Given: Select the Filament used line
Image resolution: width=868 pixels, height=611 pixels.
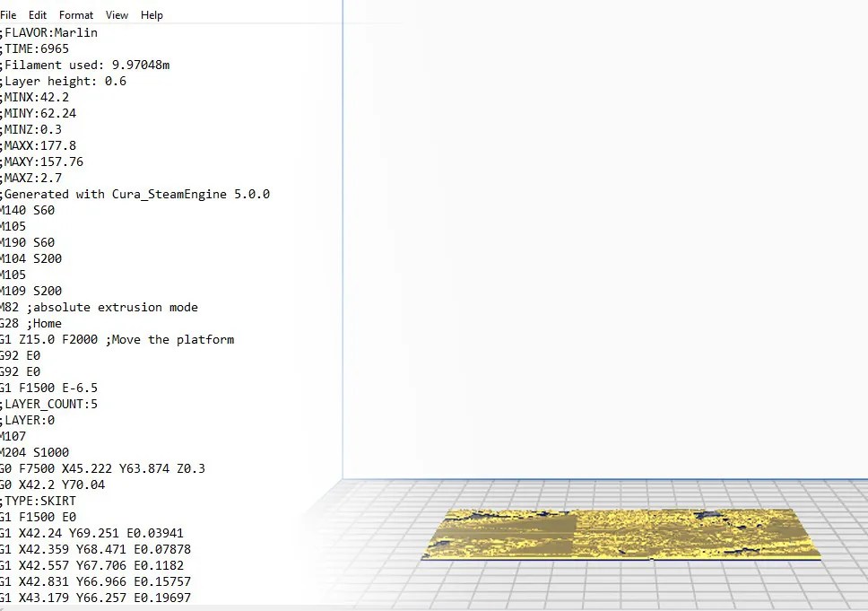Looking at the screenshot, I should click(85, 65).
